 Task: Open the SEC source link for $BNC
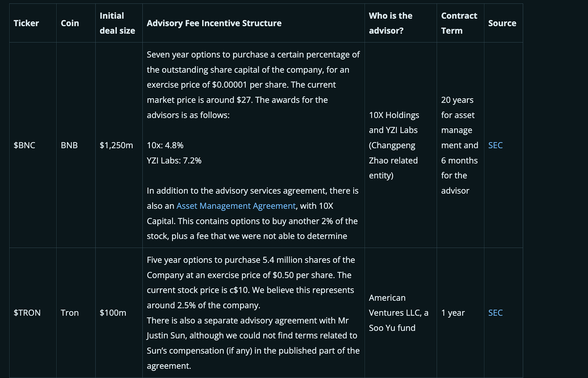pos(495,145)
